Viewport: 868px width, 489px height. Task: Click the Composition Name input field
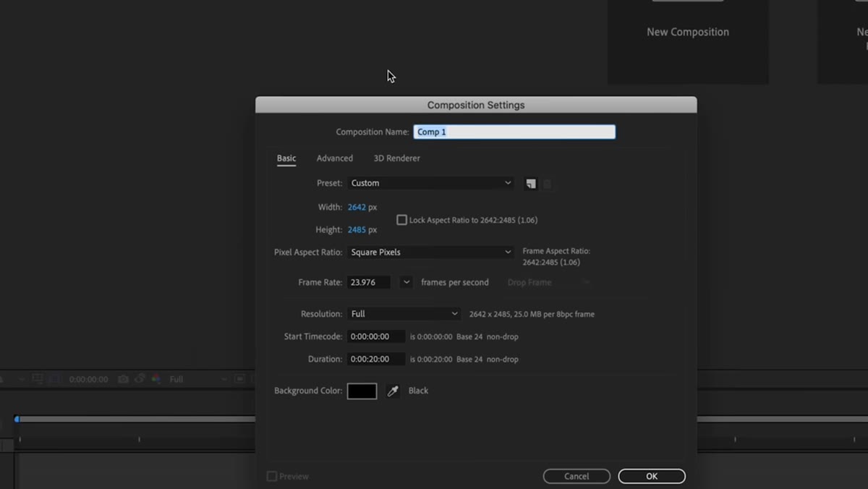[x=514, y=132]
